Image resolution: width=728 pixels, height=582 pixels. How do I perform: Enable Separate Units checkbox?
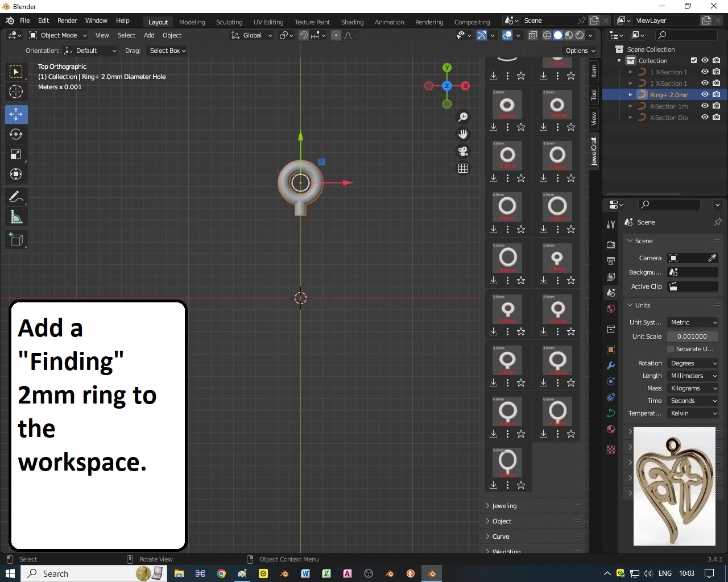[671, 349]
